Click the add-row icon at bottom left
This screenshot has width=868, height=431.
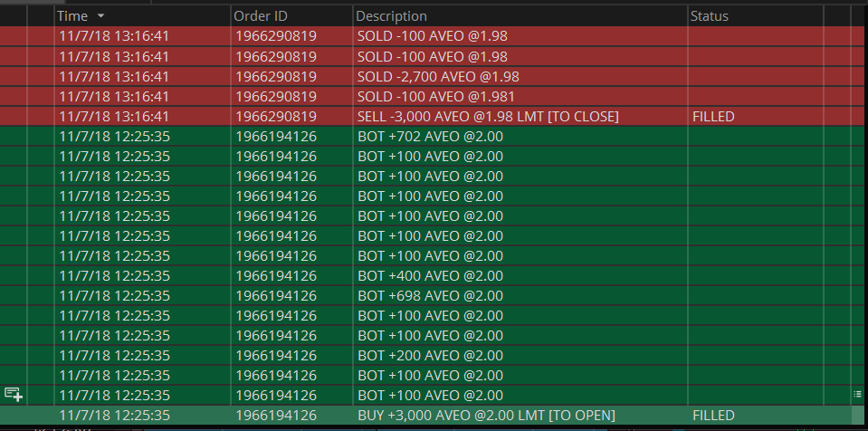click(x=14, y=394)
